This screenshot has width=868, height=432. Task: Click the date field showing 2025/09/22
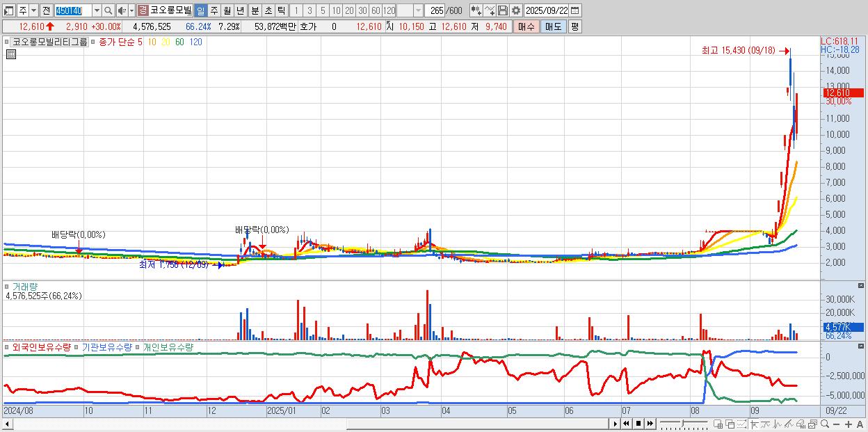coord(547,10)
